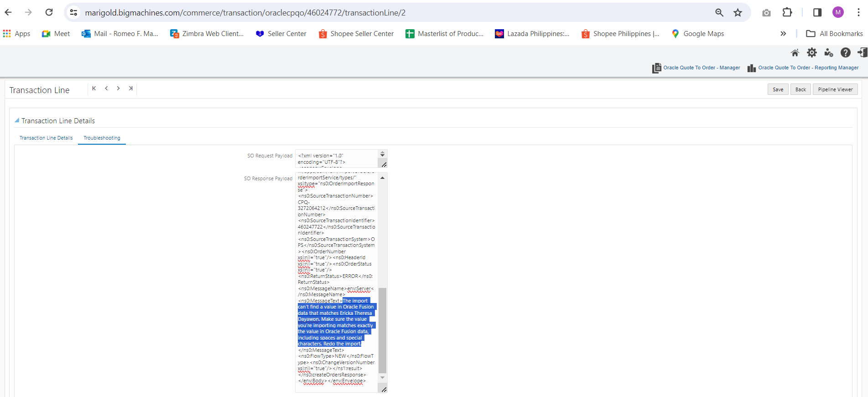The height and width of the screenshot is (397, 868).
Task: Open the help question mark icon
Action: click(846, 53)
